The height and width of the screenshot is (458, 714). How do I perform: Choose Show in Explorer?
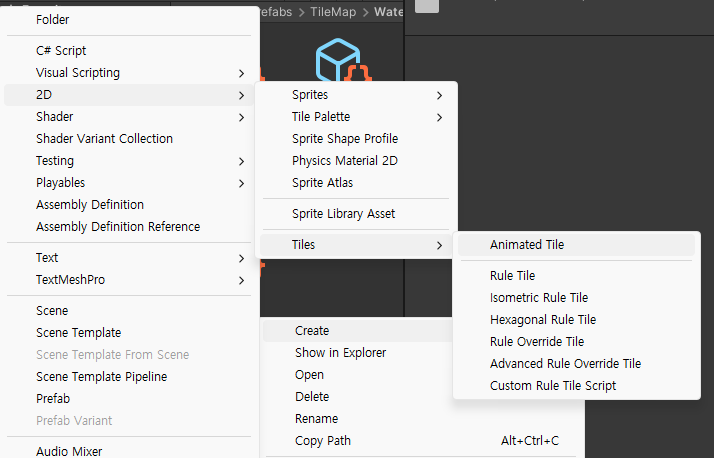click(x=358, y=352)
